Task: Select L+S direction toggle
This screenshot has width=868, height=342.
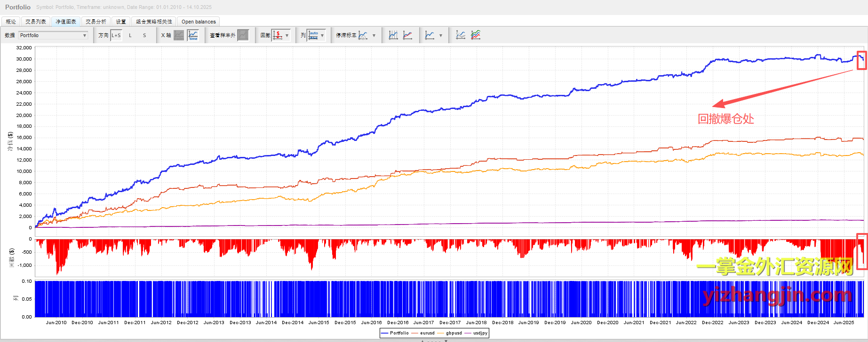Action: coord(116,35)
